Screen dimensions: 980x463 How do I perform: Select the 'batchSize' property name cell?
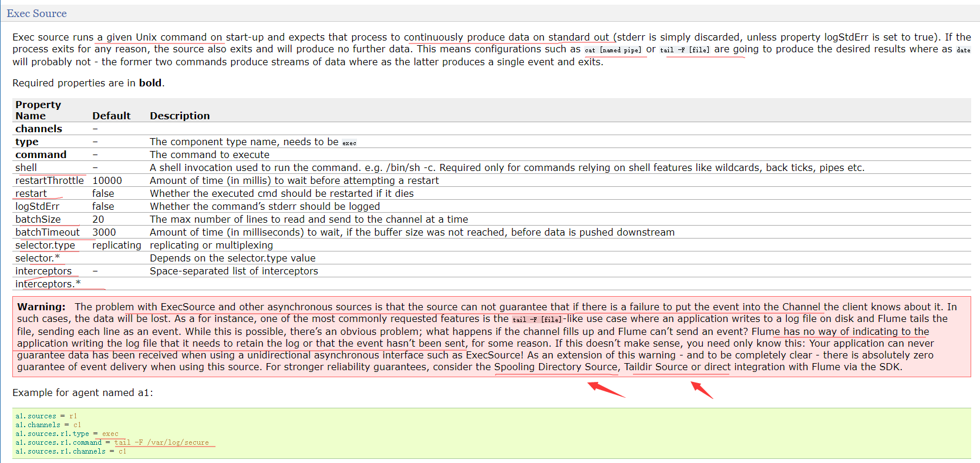point(38,219)
